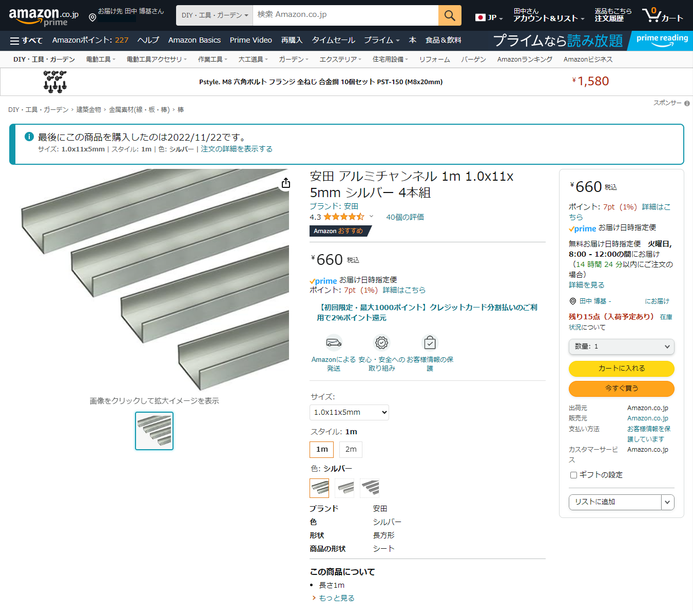
Task: Click the share icon on product image
Action: (286, 183)
